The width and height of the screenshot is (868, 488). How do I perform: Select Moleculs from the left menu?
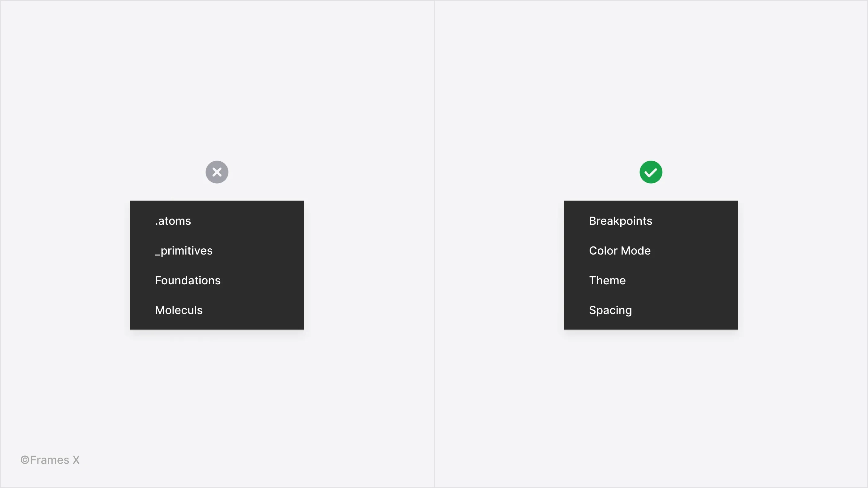click(178, 310)
